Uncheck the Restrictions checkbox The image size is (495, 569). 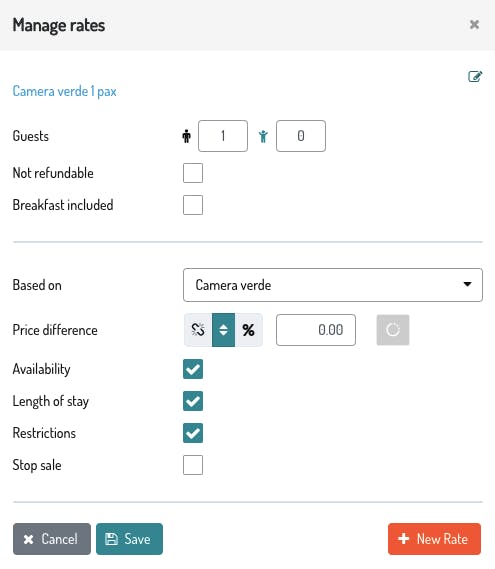(193, 433)
